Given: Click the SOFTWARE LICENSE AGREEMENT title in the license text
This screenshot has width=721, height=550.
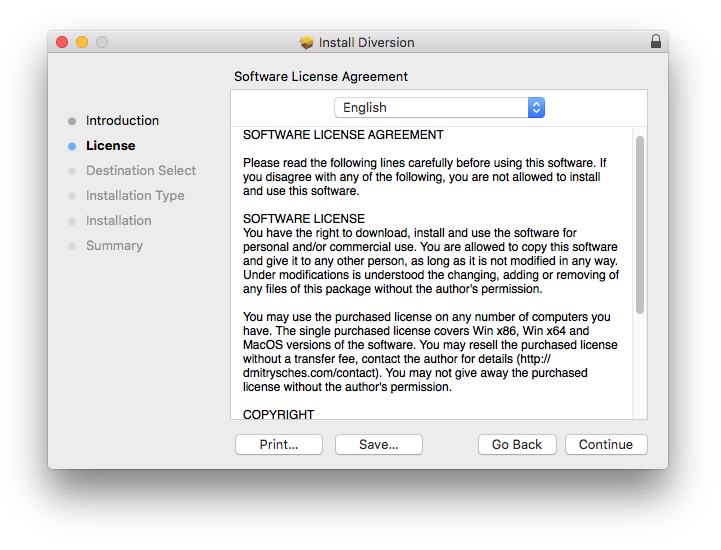Looking at the screenshot, I should pyautogui.click(x=343, y=135).
